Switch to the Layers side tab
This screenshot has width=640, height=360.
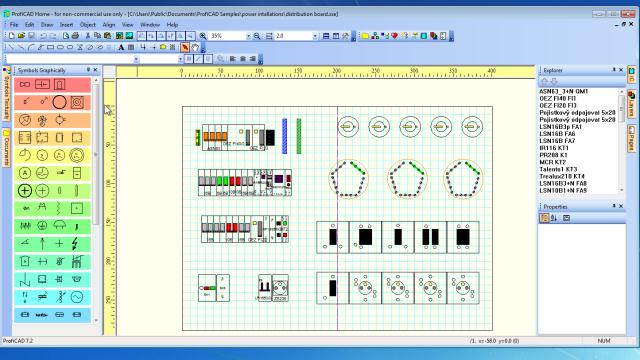click(631, 104)
